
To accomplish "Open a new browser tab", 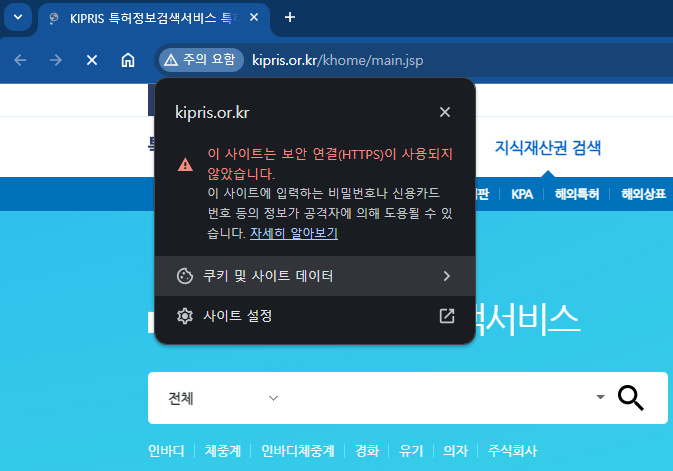I will pos(290,17).
